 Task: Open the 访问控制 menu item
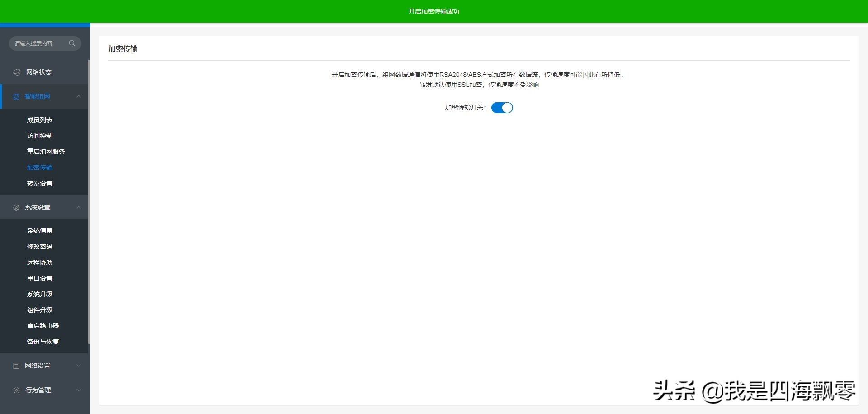tap(40, 136)
